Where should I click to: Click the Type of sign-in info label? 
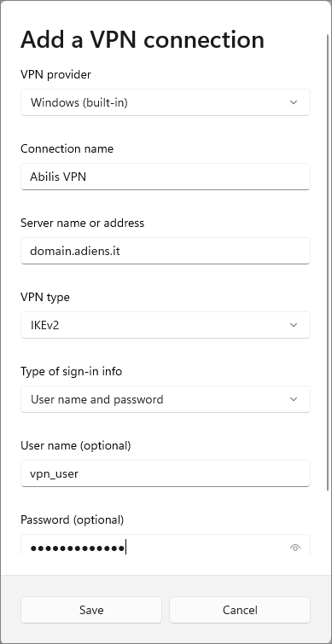71,372
